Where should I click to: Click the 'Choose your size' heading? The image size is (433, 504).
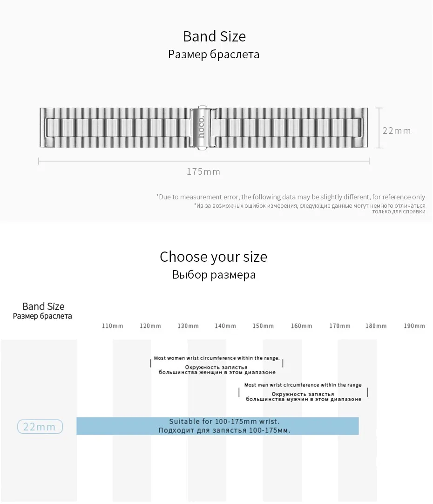[x=214, y=257]
